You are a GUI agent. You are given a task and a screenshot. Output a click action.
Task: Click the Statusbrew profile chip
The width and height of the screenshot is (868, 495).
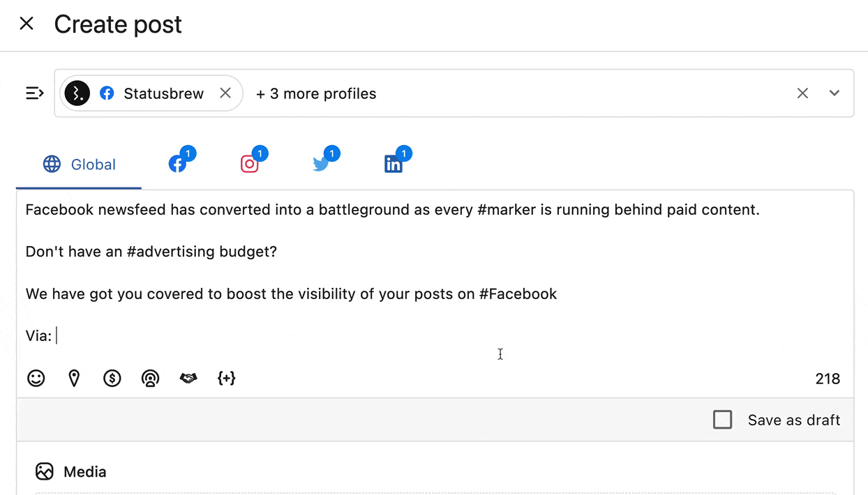coord(151,93)
